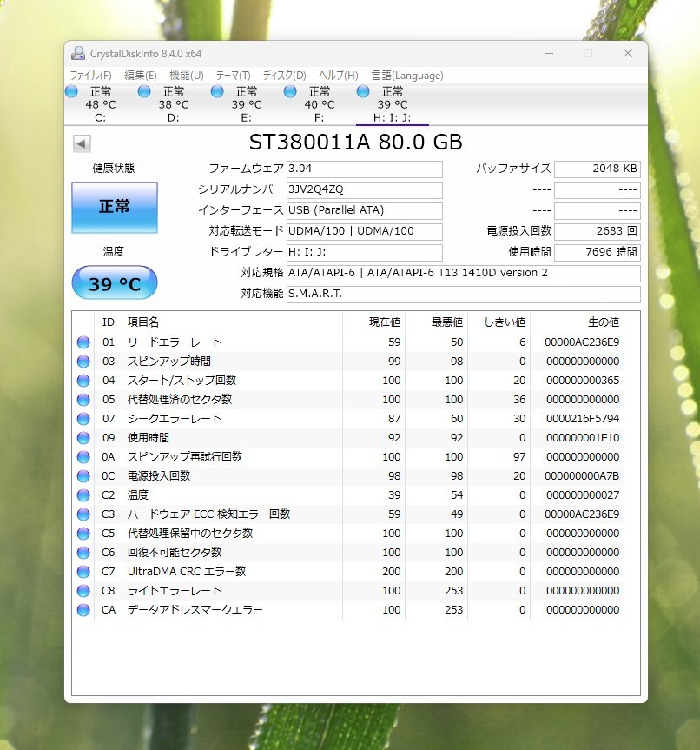Click blue status dot for ID C3 row
700x750 pixels.
(83, 514)
